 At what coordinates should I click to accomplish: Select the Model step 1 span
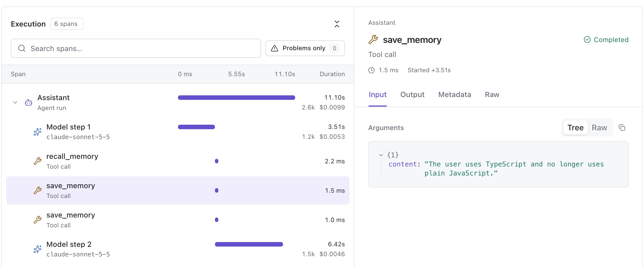click(178, 132)
